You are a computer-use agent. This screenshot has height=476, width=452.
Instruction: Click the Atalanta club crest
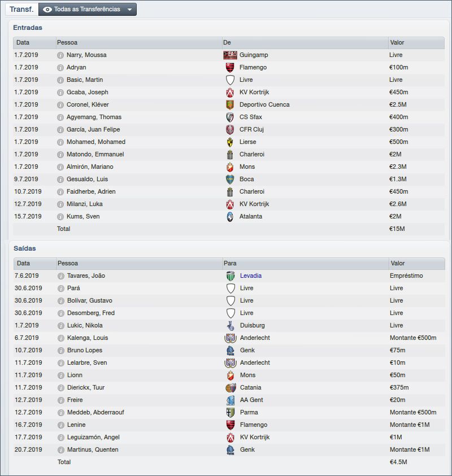(230, 217)
